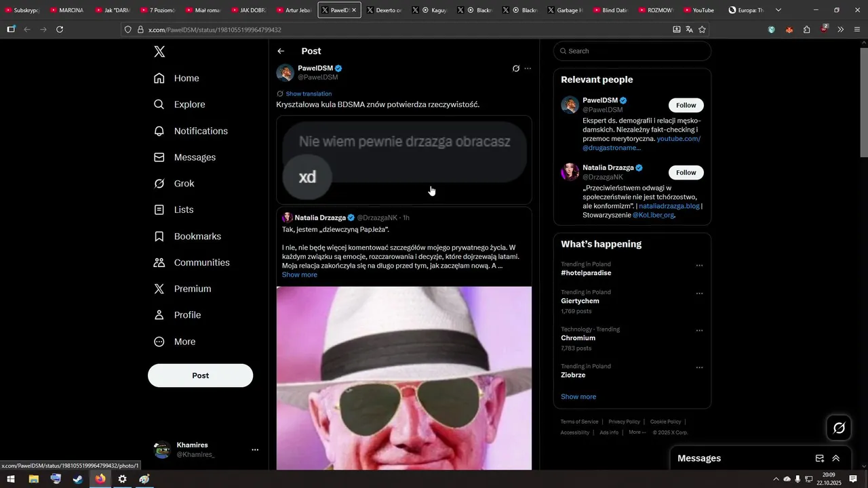
Task: Open Natalia Drzazga quoted post author
Action: [320, 218]
